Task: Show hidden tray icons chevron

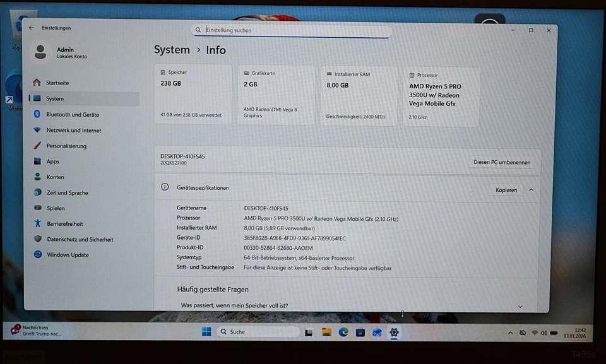Action: (x=511, y=332)
